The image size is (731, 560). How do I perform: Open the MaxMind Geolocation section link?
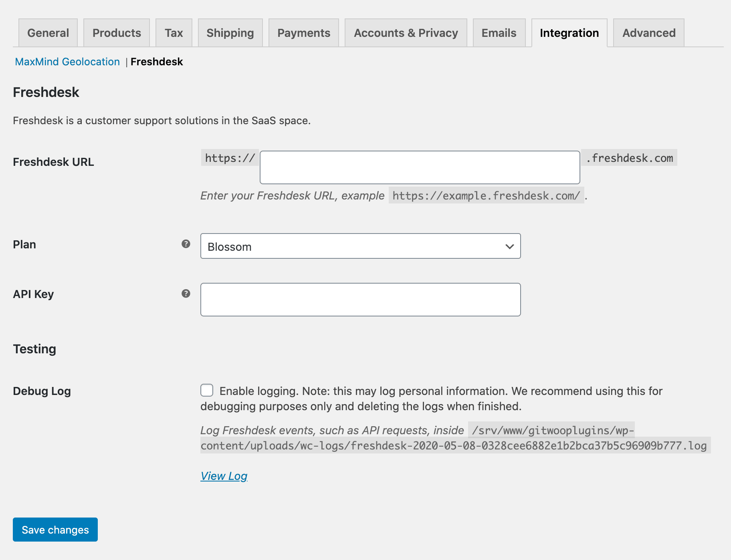(x=67, y=62)
